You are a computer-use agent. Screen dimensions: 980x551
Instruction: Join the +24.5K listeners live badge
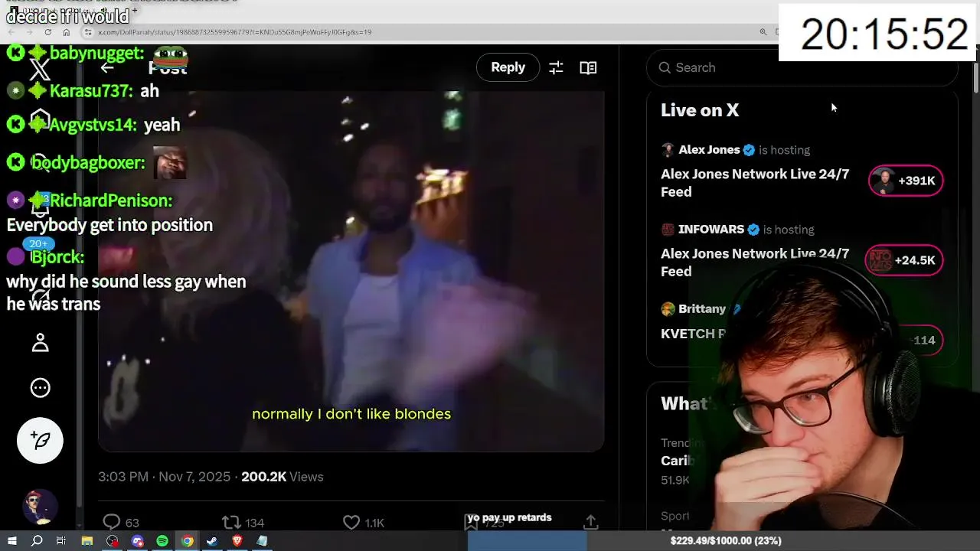[904, 260]
